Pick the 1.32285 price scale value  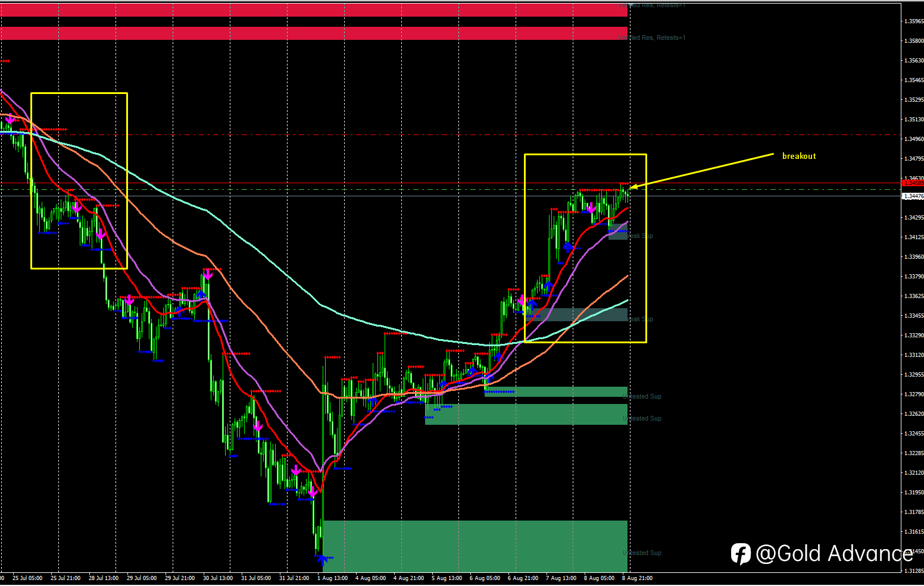pyautogui.click(x=914, y=453)
